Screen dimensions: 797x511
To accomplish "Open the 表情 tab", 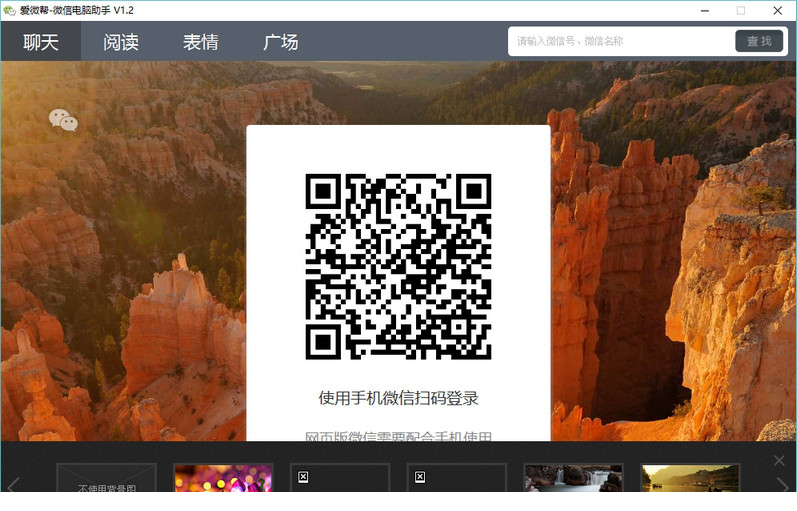I will tap(201, 42).
